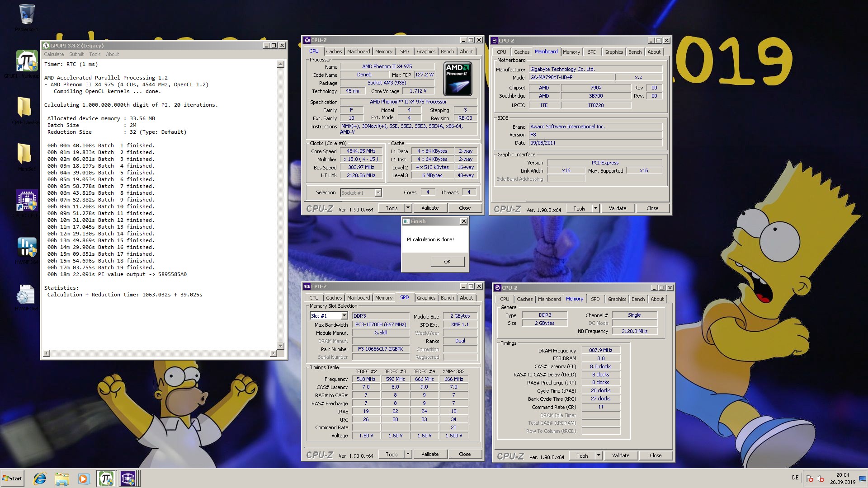868x488 pixels.
Task: Click the PI value output line in GPUPI
Action: pyautogui.click(x=117, y=274)
